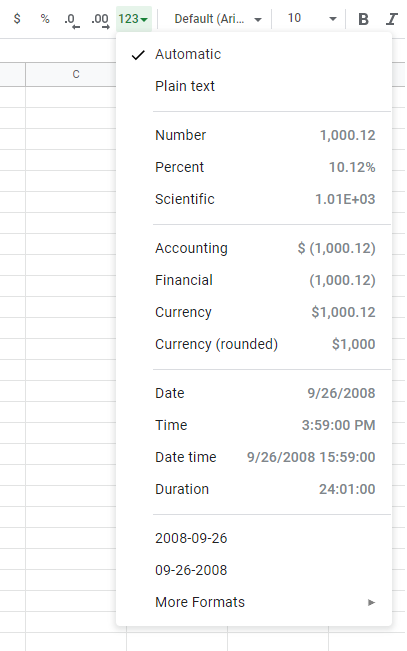Select column C header

coord(71,74)
